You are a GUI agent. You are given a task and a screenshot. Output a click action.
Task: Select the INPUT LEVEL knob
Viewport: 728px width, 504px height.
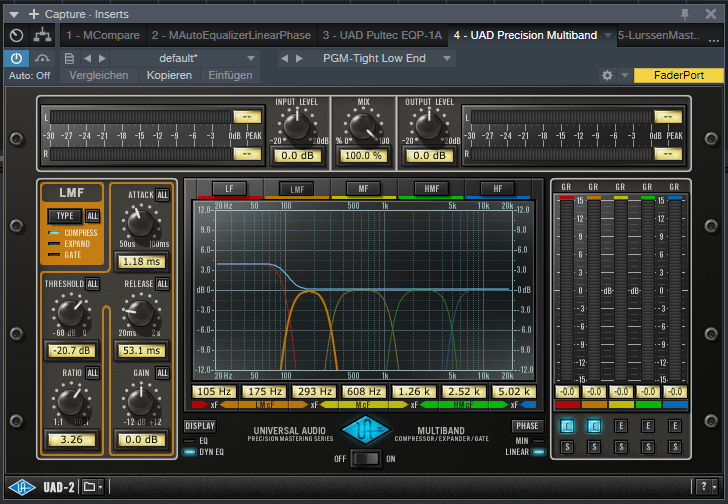[296, 125]
